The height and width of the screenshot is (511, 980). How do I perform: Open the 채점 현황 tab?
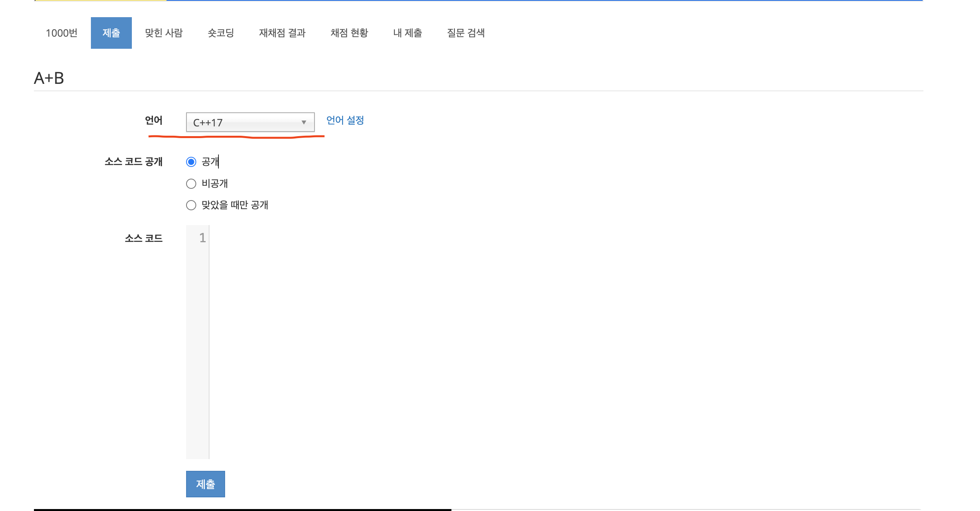(x=349, y=33)
